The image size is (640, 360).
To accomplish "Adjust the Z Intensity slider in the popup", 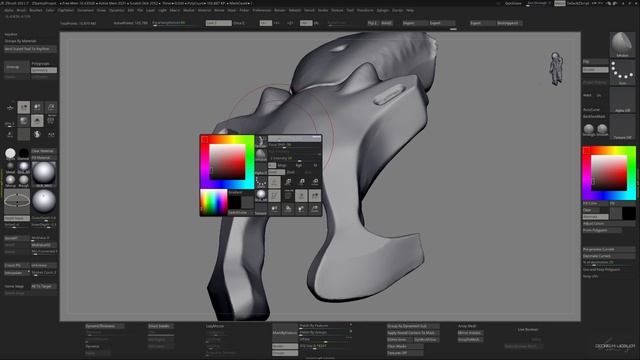I will (x=294, y=158).
